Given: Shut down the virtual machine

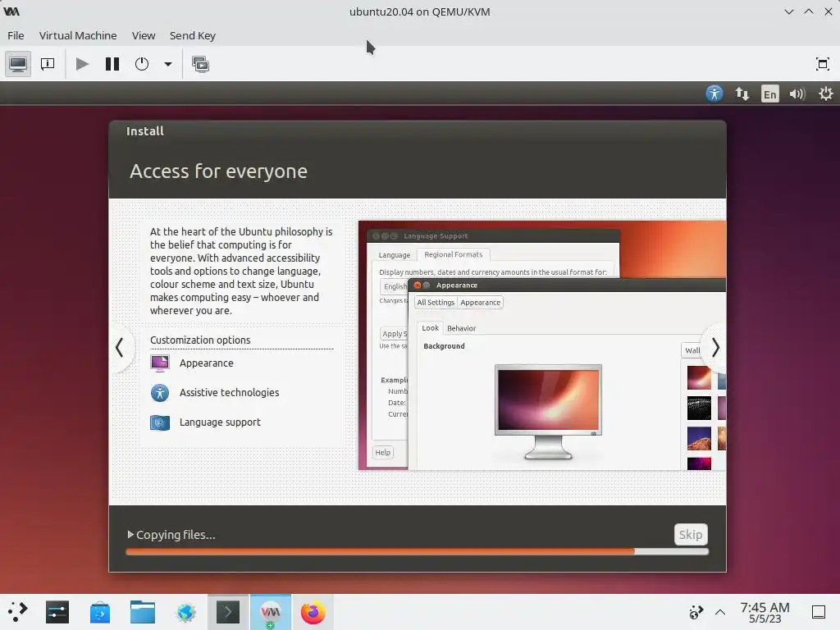Looking at the screenshot, I should tap(142, 64).
